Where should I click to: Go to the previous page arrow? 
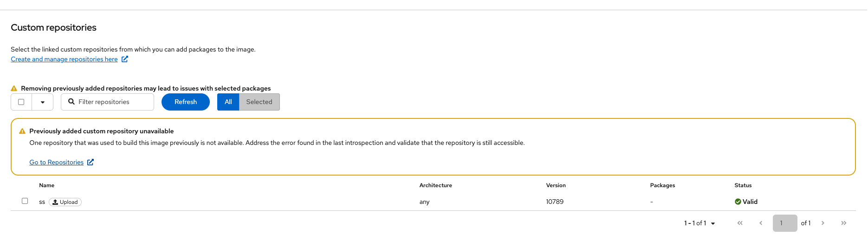click(761, 223)
